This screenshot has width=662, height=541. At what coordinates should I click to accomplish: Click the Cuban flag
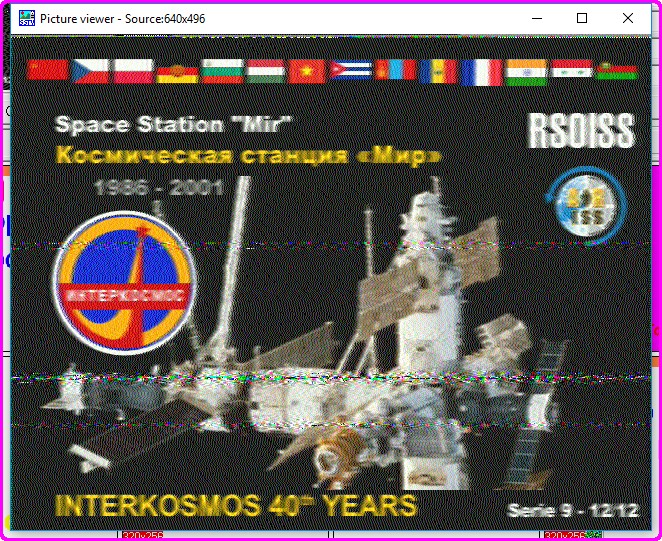click(x=350, y=70)
